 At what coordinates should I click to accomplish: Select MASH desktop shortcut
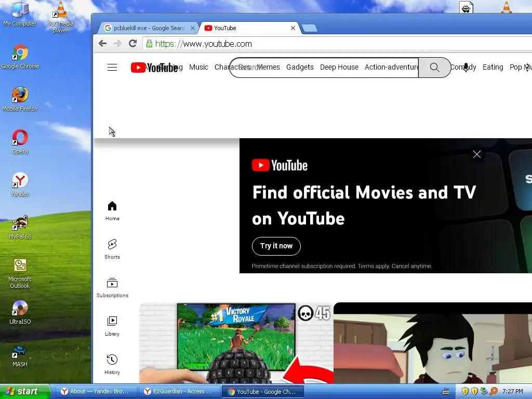click(20, 355)
